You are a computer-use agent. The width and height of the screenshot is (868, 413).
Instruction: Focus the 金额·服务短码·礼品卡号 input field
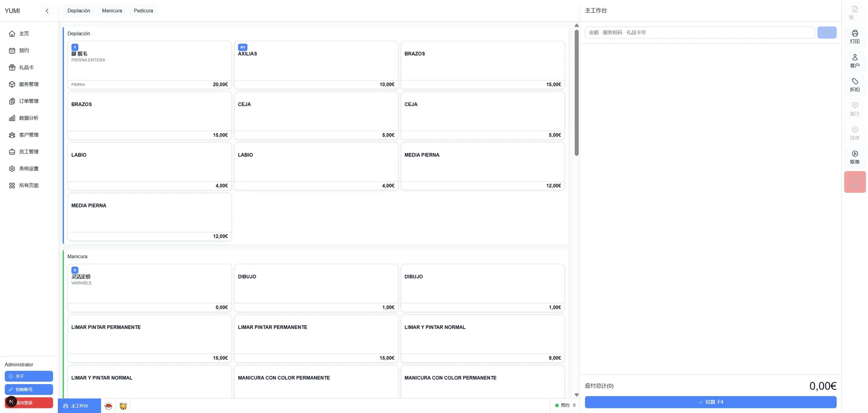[700, 33]
